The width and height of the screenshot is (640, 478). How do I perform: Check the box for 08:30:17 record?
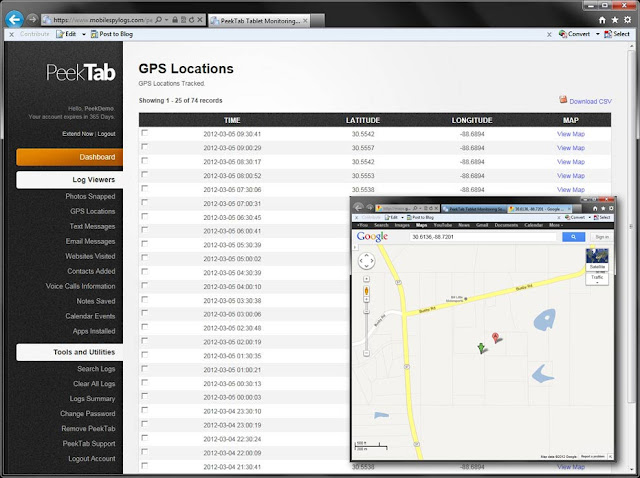pos(144,161)
